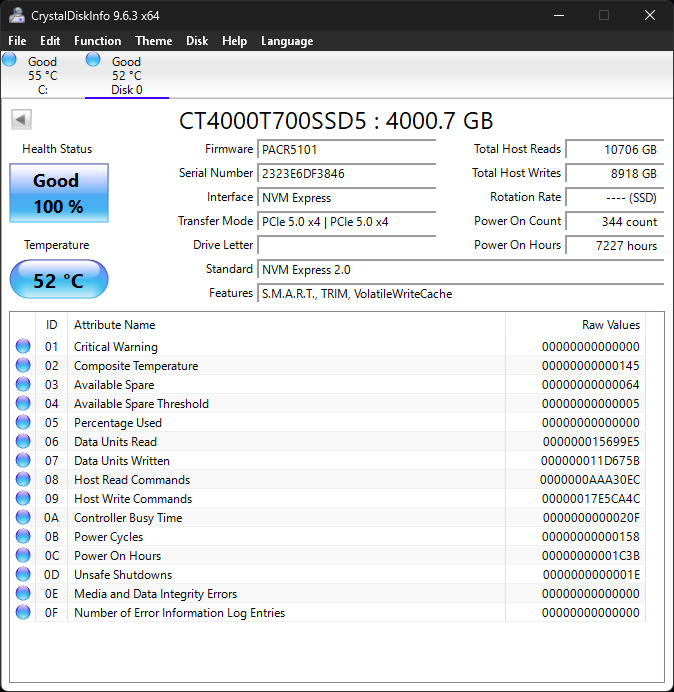
Task: Click the disk title CT4000T700SSD5 : 4000.7 GB
Action: 336,120
